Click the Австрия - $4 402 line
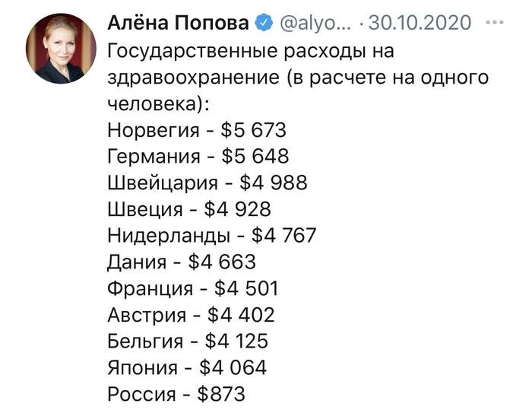 point(192,314)
